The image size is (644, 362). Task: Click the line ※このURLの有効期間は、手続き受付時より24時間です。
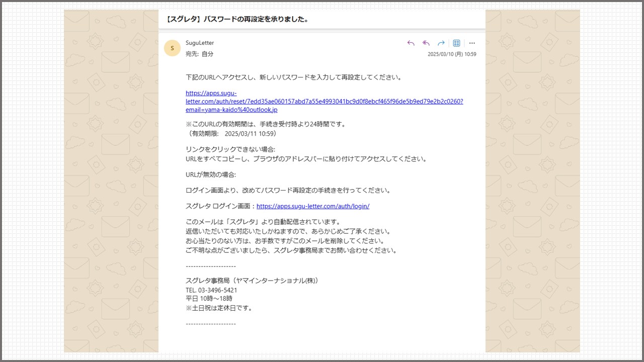266,124
